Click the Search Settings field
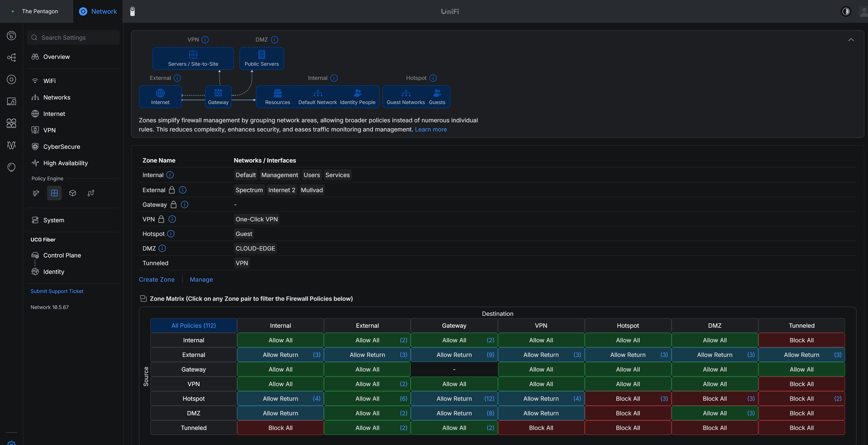This screenshot has height=445, width=868. click(74, 37)
